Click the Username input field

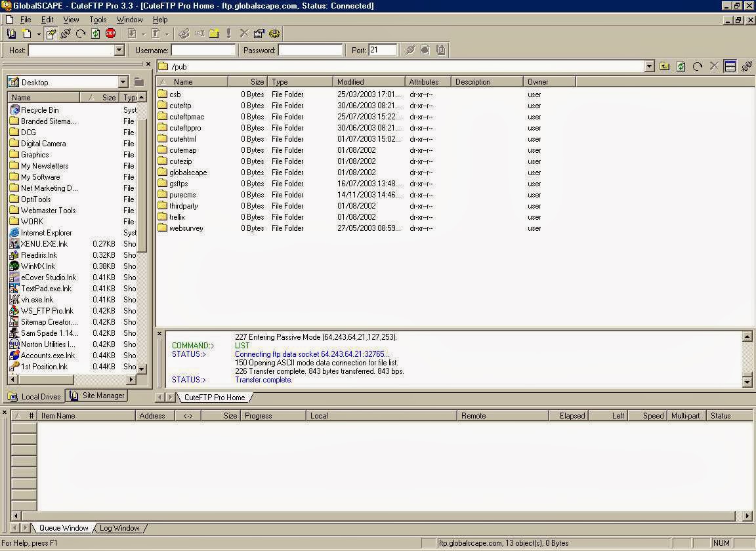coord(203,50)
